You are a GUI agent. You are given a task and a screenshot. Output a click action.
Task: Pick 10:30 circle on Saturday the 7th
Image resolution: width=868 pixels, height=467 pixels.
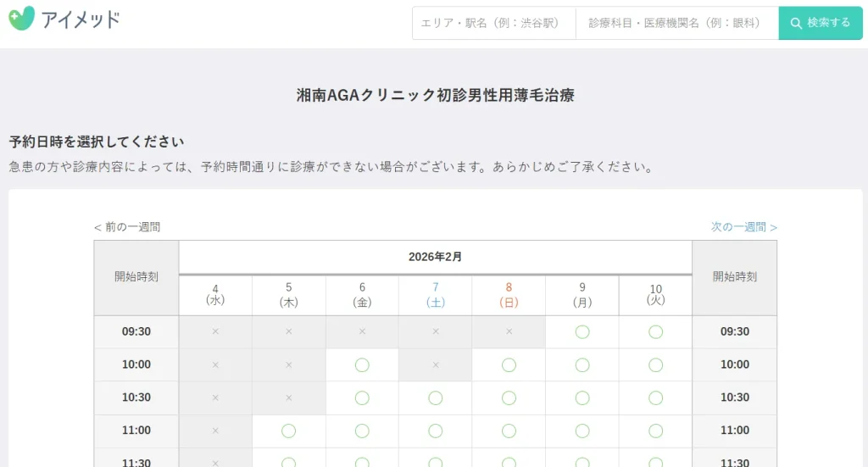[436, 398]
